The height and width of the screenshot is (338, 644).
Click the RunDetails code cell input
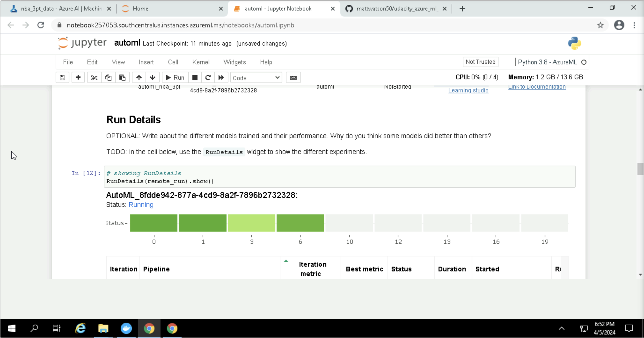[x=339, y=177]
